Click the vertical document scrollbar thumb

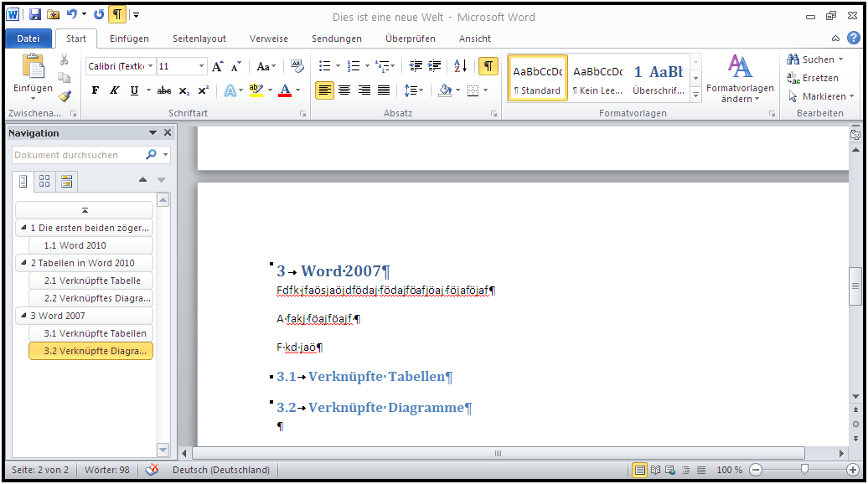pyautogui.click(x=855, y=286)
